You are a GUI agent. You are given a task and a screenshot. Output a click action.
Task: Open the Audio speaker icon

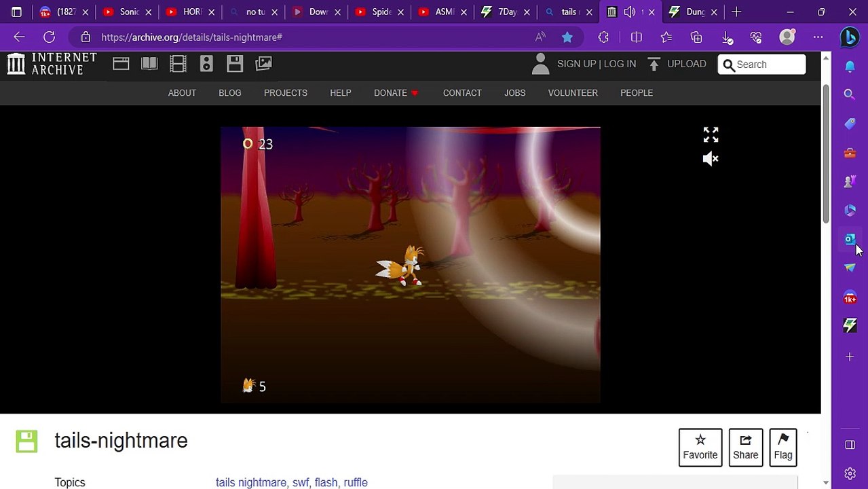click(x=206, y=64)
